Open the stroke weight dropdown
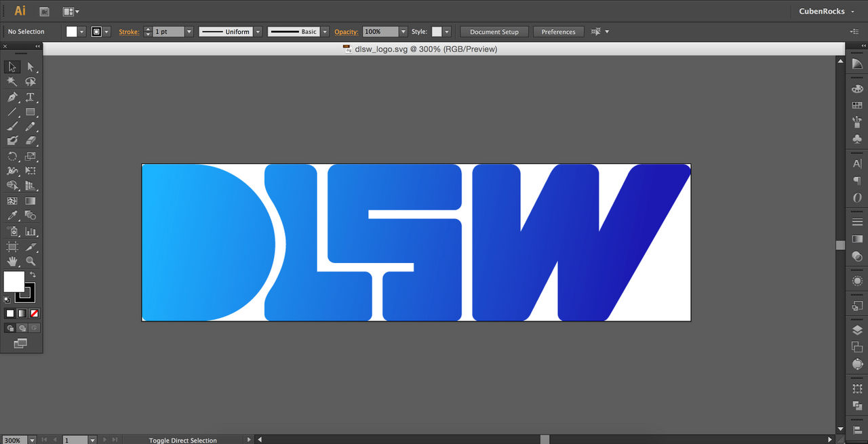Image resolution: width=868 pixels, height=444 pixels. [189, 32]
